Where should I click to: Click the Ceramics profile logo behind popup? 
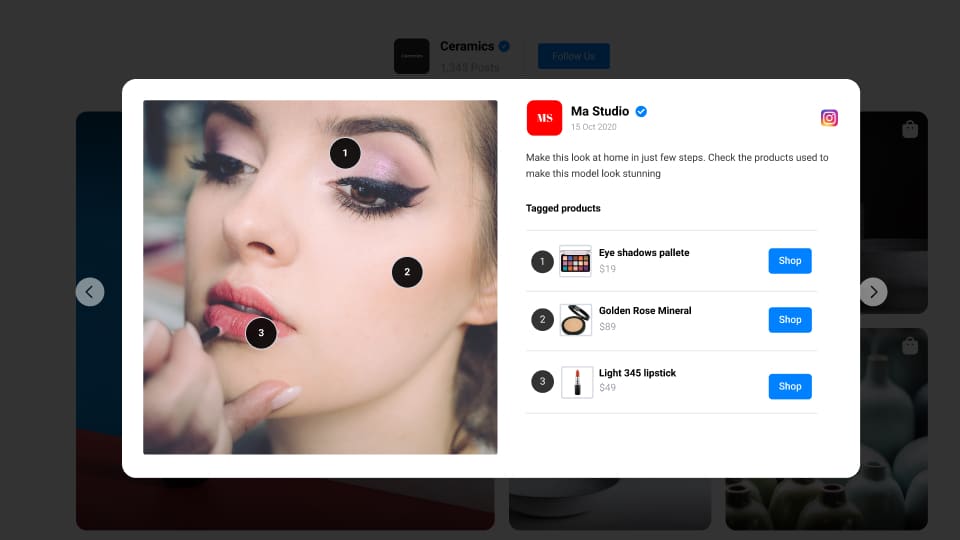pyautogui.click(x=411, y=56)
